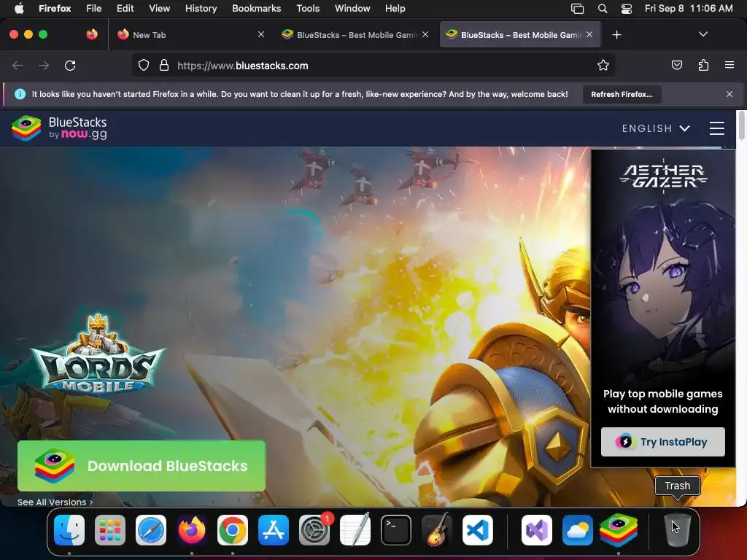Open the App Store dock icon
The height and width of the screenshot is (560, 747).
tap(274, 530)
